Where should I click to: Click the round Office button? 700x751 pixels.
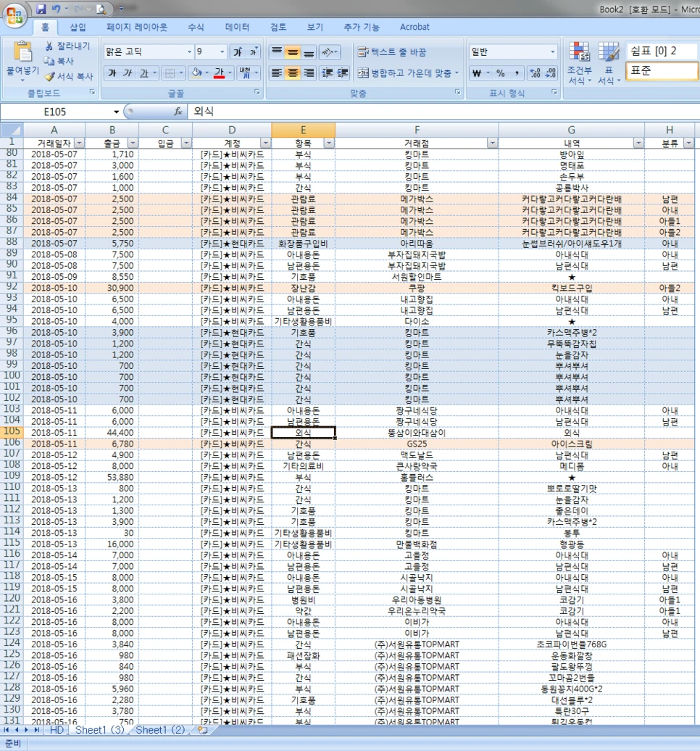tap(14, 15)
